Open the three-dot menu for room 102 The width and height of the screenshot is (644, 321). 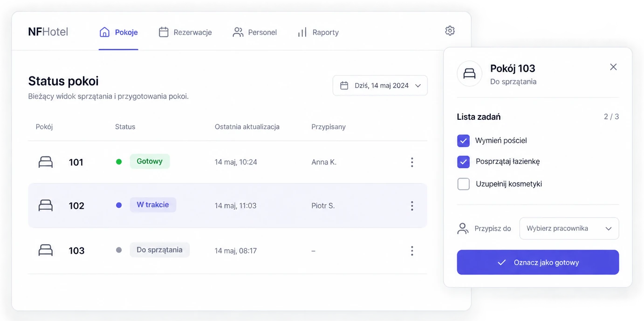pos(412,206)
